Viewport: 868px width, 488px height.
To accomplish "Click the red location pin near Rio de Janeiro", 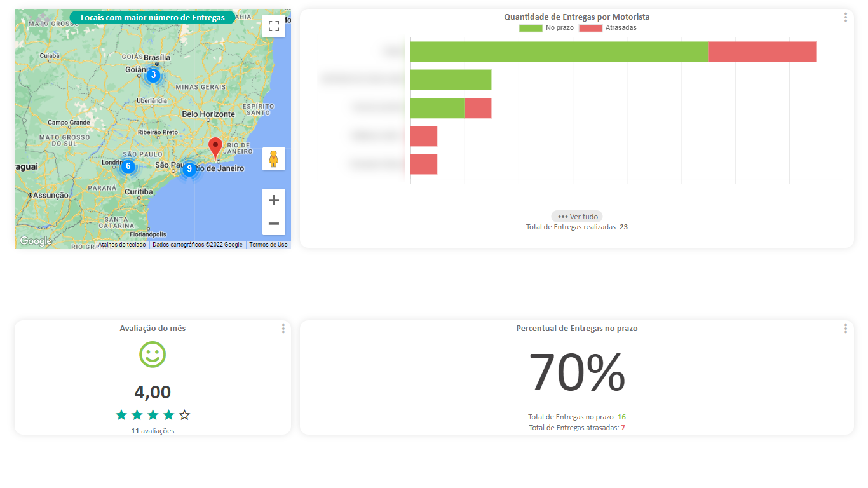I will [215, 147].
